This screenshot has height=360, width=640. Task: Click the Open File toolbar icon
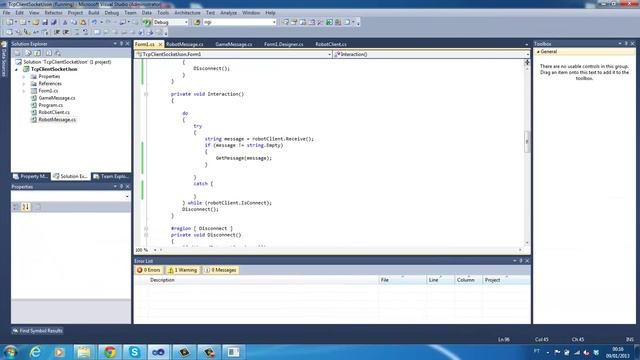pos(36,22)
